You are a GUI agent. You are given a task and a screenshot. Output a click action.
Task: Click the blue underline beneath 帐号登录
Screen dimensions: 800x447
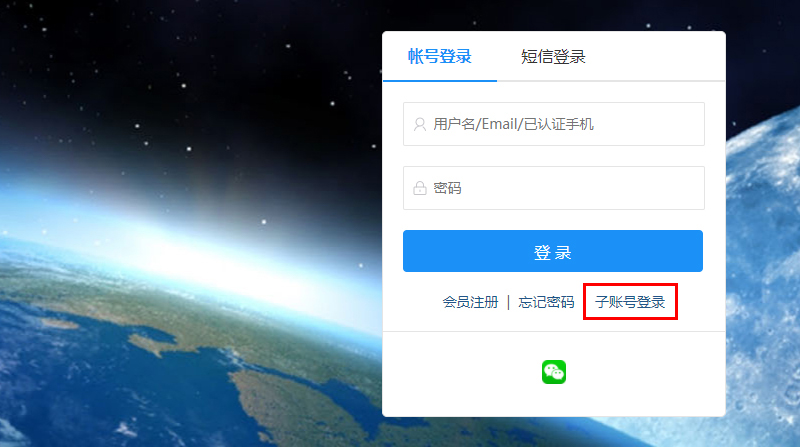point(440,81)
